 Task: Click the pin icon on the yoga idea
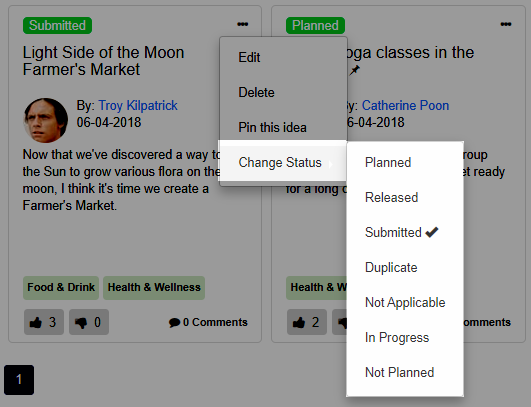pyautogui.click(x=354, y=70)
